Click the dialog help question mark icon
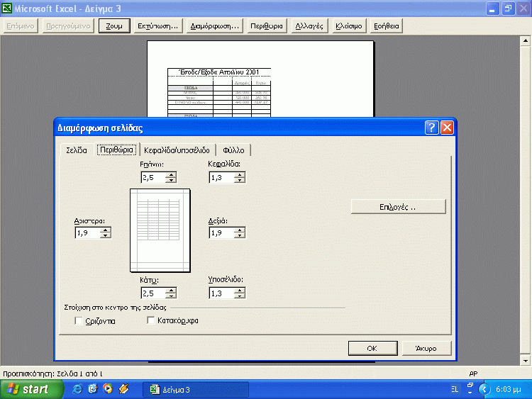The width and height of the screenshot is (532, 399). click(x=431, y=128)
